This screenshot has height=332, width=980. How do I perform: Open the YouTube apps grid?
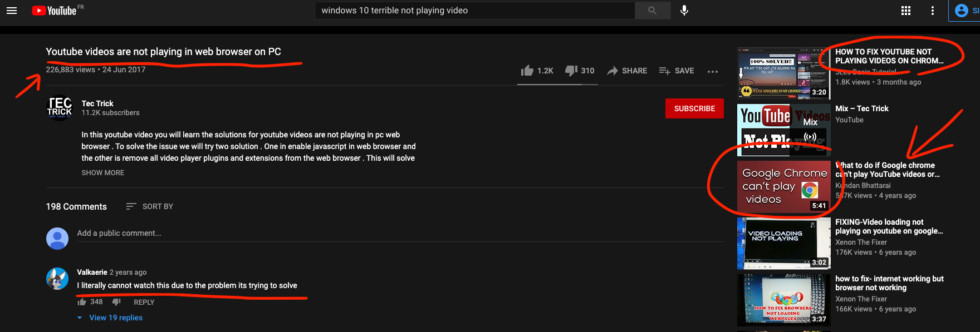pos(906,11)
